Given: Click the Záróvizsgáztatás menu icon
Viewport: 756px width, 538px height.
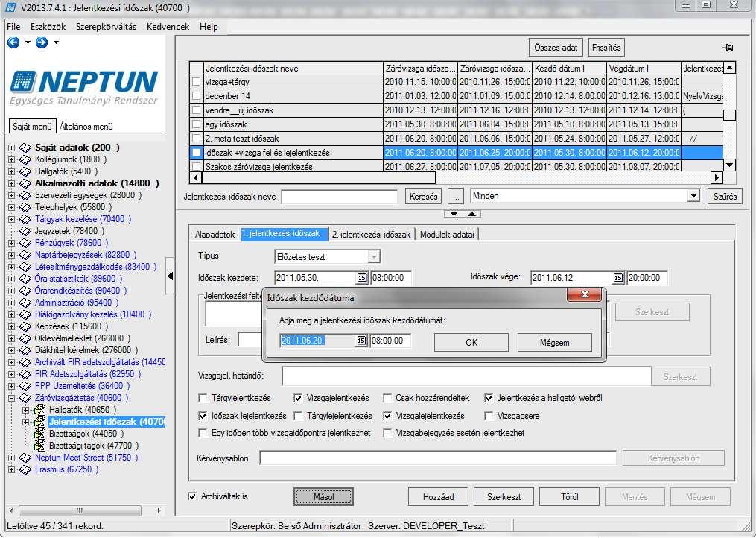Looking at the screenshot, I should (25, 399).
